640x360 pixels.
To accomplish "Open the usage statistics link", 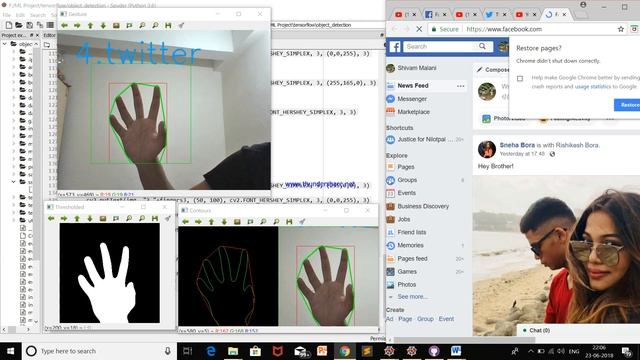I will click(593, 87).
